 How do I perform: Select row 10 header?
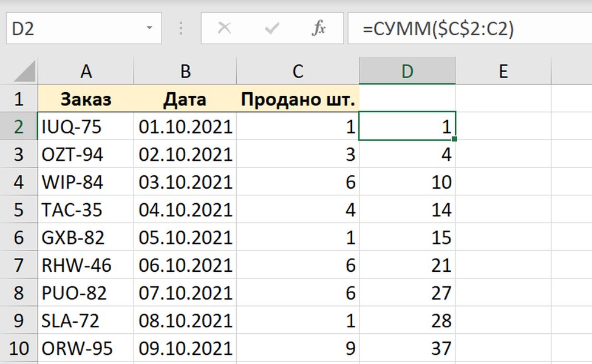[19, 348]
